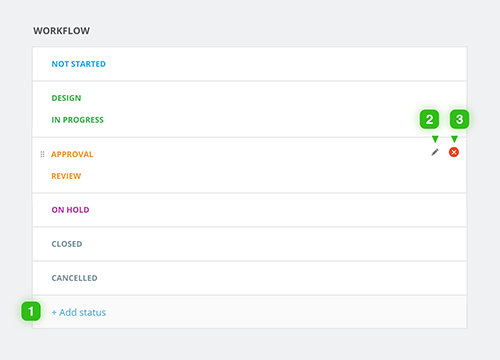This screenshot has width=500, height=360.
Task: Click the + Add status link
Action: tap(79, 312)
